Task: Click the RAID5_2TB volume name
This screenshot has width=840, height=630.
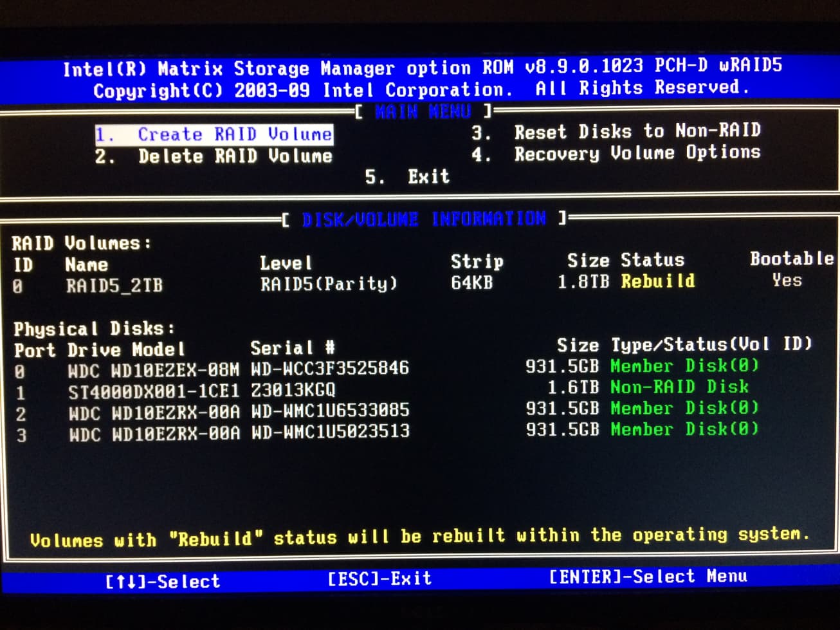Action: pyautogui.click(x=114, y=285)
